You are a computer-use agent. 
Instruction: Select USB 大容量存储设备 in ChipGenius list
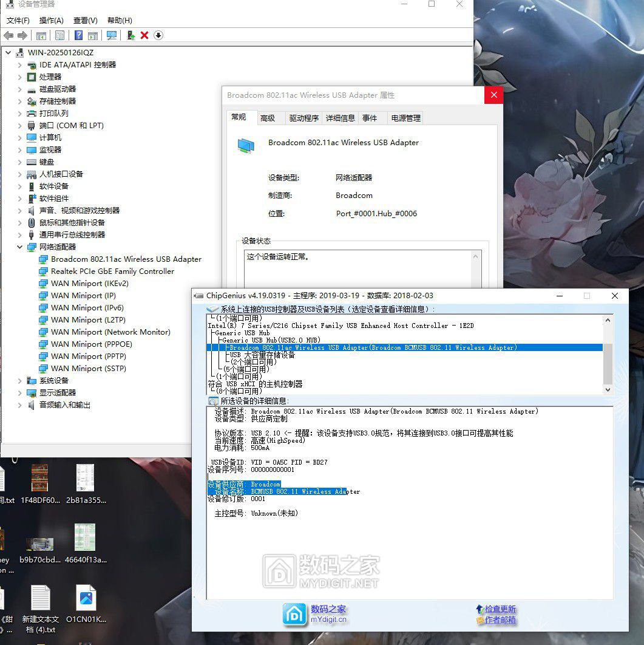262,355
